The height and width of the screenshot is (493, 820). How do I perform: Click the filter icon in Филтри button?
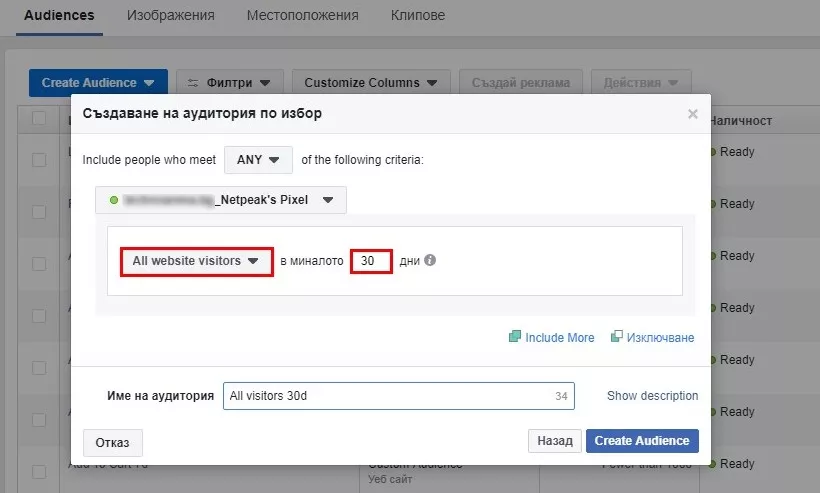click(x=193, y=83)
